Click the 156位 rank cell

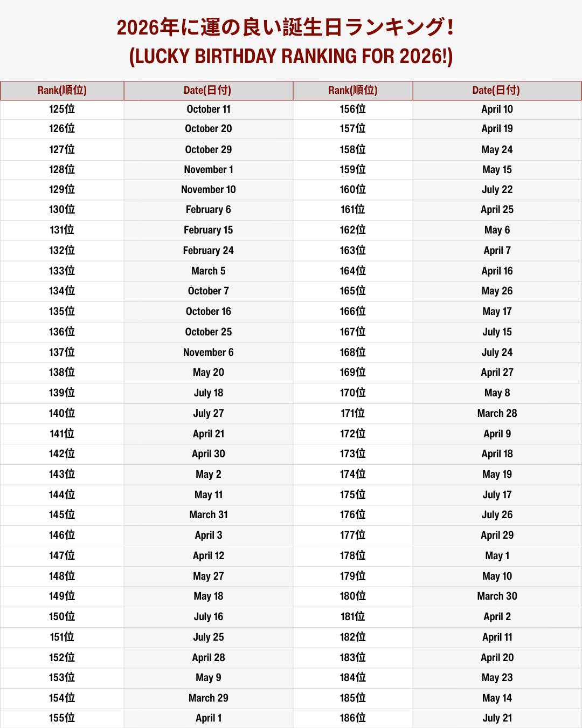[x=353, y=109]
